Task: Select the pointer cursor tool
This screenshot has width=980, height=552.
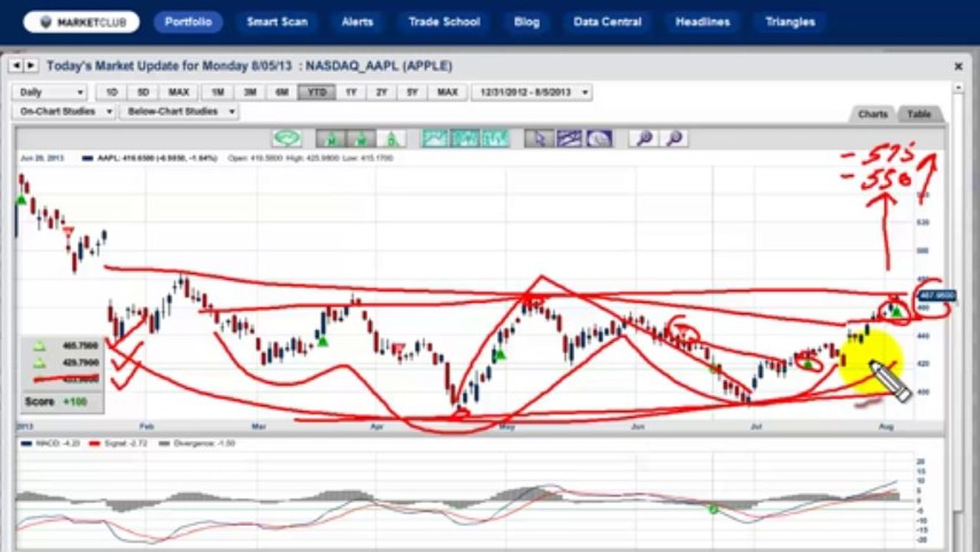Action: (x=539, y=139)
